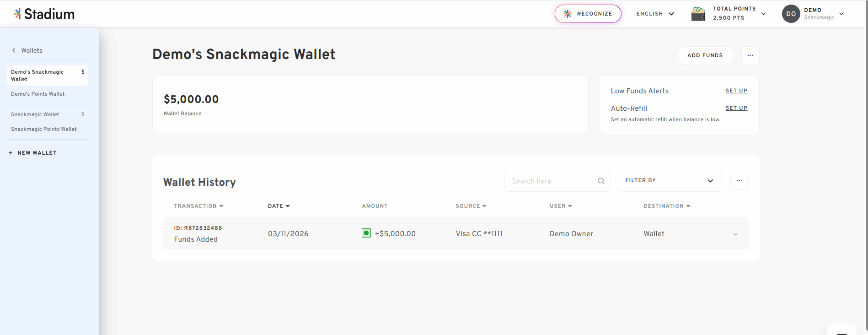Open the Demo account menu chevron
This screenshot has width=868, height=335.
pyautogui.click(x=841, y=14)
